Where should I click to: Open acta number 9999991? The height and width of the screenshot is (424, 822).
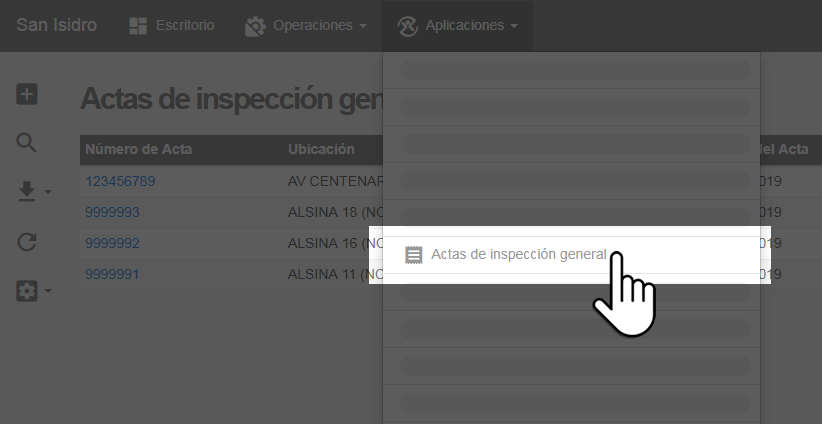click(x=112, y=273)
